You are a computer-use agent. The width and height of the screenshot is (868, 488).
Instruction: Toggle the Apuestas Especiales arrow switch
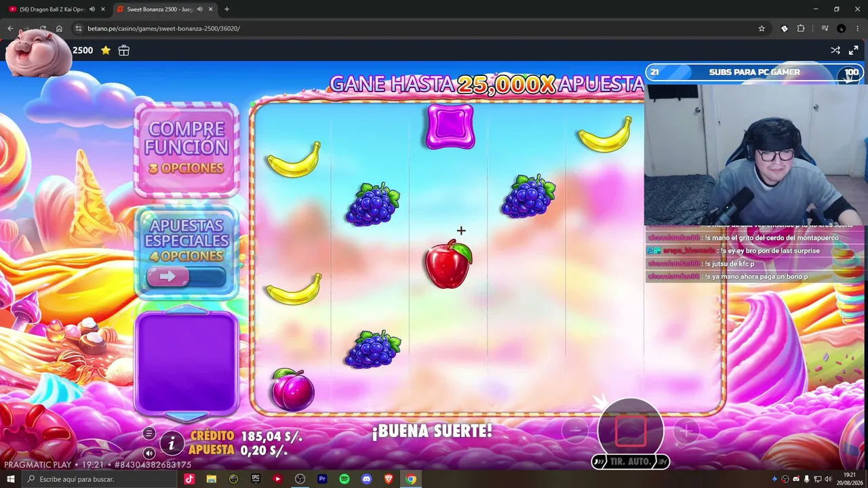[186, 277]
